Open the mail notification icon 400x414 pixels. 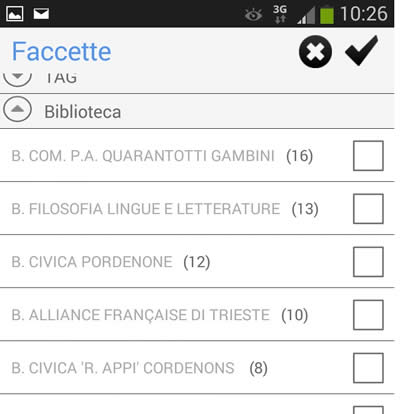click(41, 14)
